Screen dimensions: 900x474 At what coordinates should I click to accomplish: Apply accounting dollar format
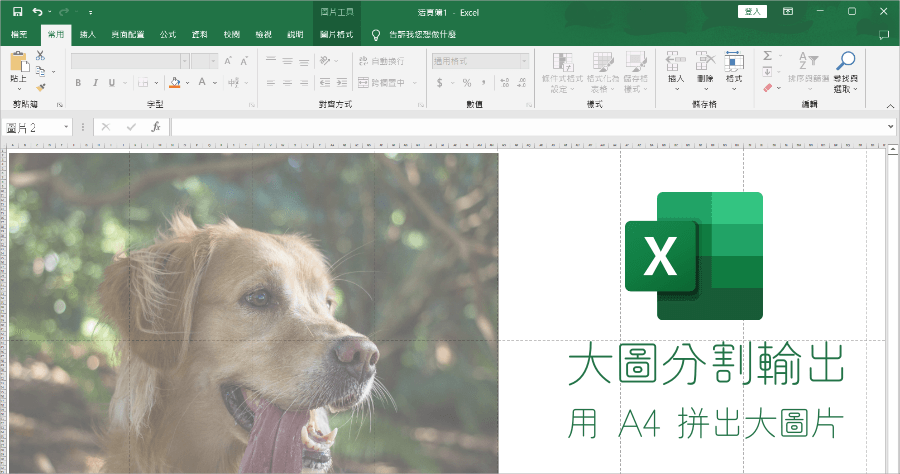(440, 83)
